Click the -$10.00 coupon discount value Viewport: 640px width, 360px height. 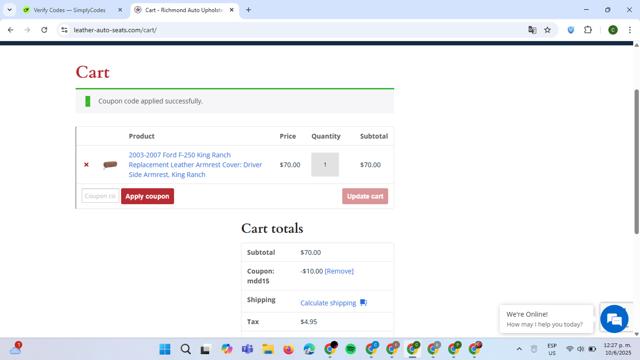(x=311, y=271)
